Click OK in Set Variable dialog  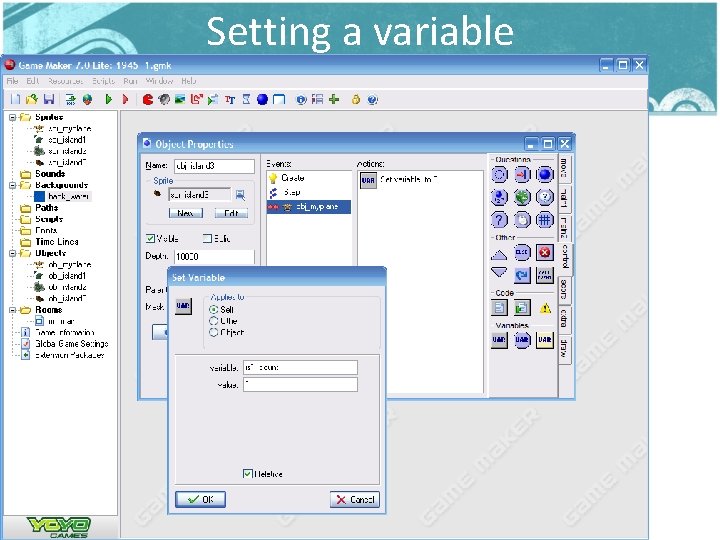[x=201, y=499]
